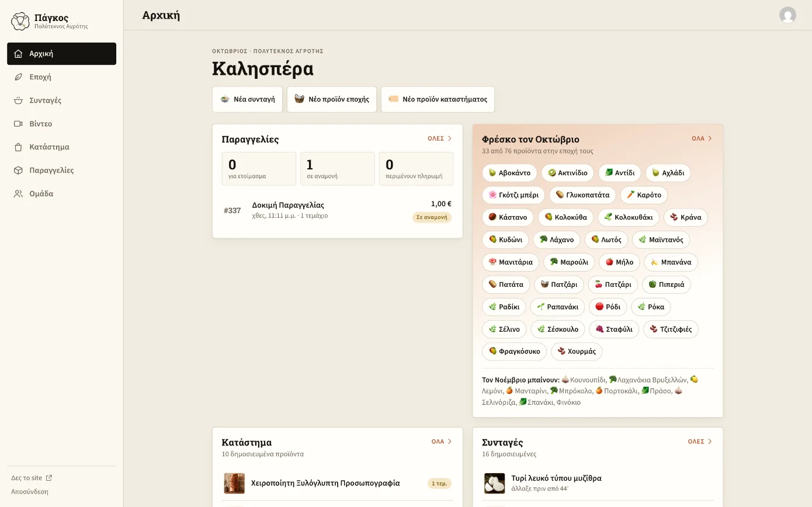Click the Δες το site external link

pos(32,478)
